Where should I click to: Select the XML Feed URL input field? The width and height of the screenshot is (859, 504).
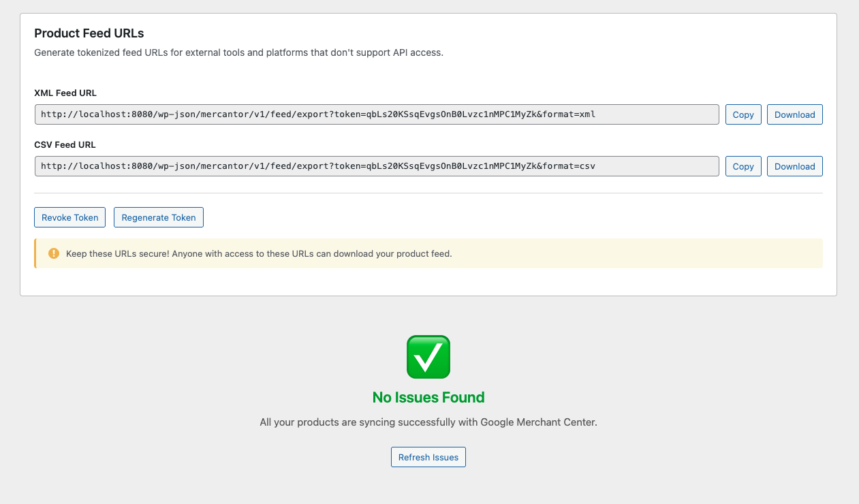pos(375,114)
